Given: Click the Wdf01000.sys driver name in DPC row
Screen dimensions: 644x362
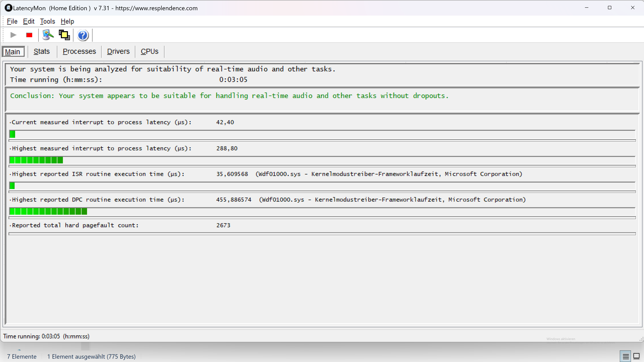Looking at the screenshot, I should [x=283, y=200].
